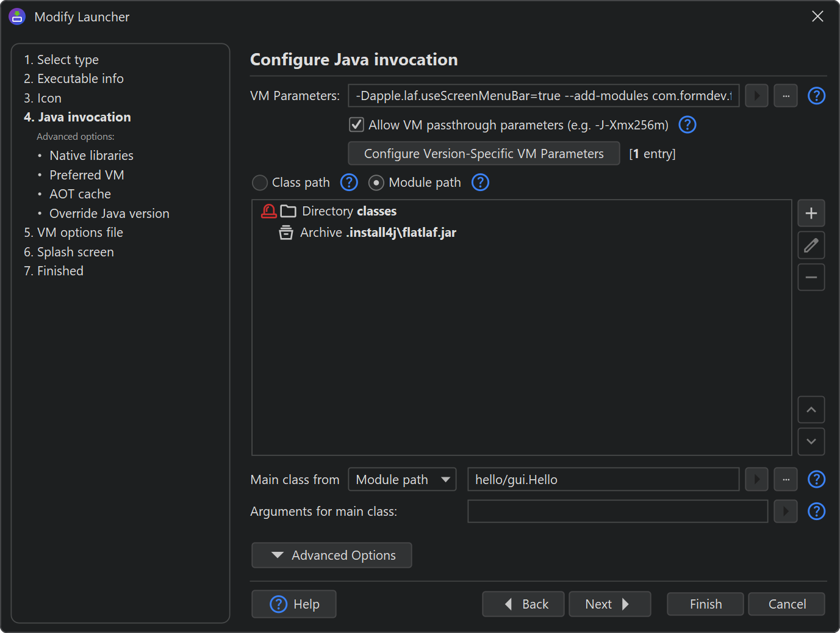Screen dimensions: 840x633
Task: Click the Arguments for main class field
Action: [617, 511]
